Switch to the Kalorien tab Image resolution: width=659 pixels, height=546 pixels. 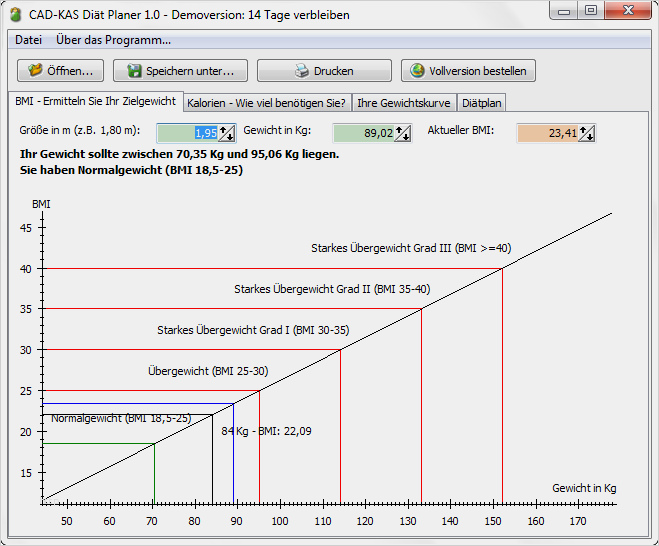click(x=266, y=102)
